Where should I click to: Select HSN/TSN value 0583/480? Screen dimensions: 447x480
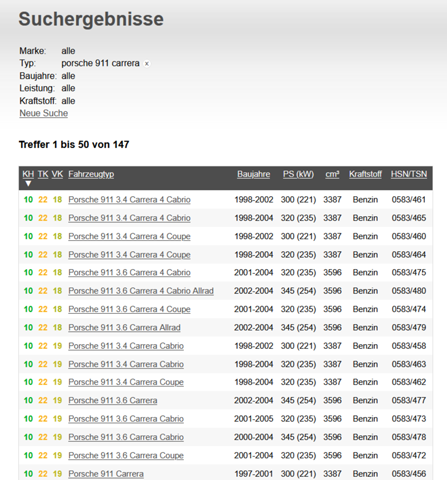coord(409,291)
